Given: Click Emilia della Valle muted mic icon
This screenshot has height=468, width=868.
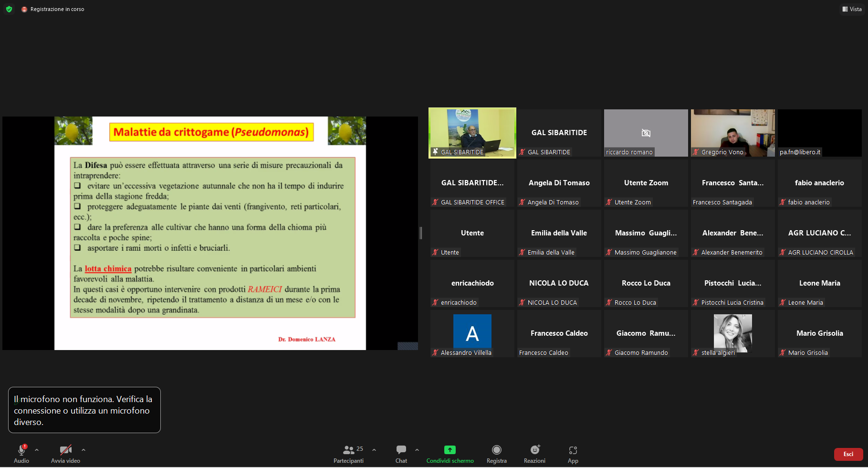Looking at the screenshot, I should pyautogui.click(x=522, y=252).
